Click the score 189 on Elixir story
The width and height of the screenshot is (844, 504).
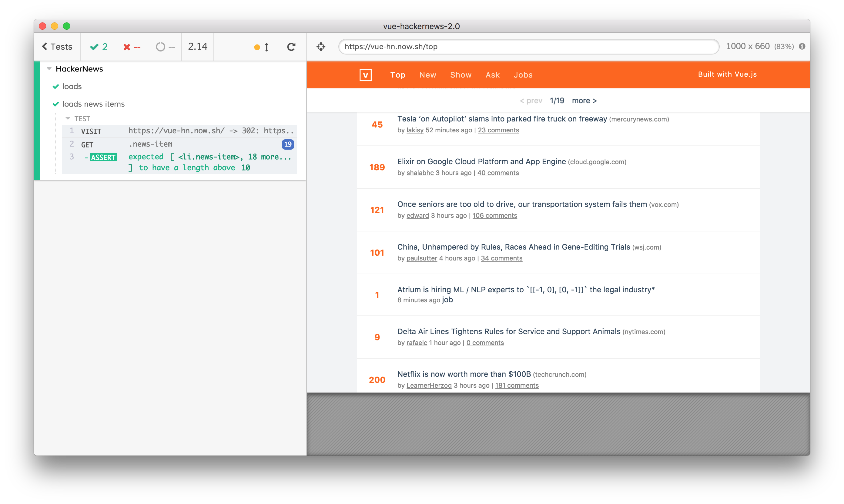(377, 167)
